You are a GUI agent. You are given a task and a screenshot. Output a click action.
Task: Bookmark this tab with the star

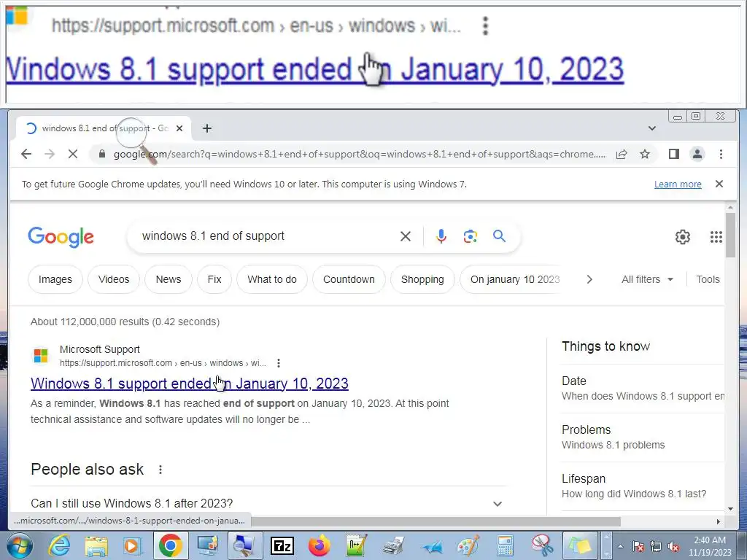(x=645, y=154)
